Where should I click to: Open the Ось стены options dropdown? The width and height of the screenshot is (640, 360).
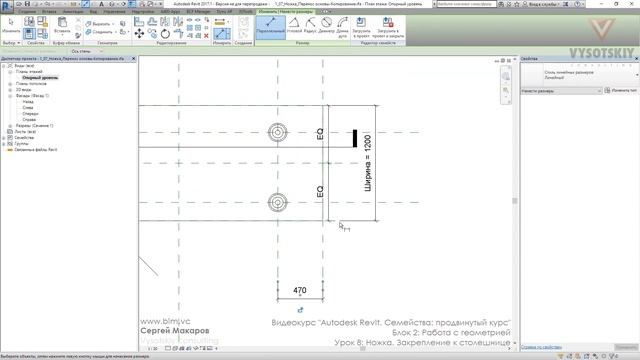point(87,51)
